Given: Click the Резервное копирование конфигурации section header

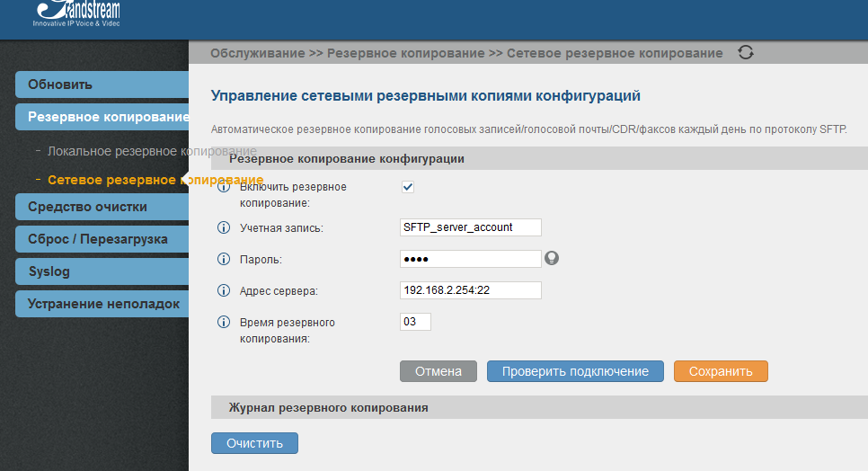Looking at the screenshot, I should click(539, 159).
